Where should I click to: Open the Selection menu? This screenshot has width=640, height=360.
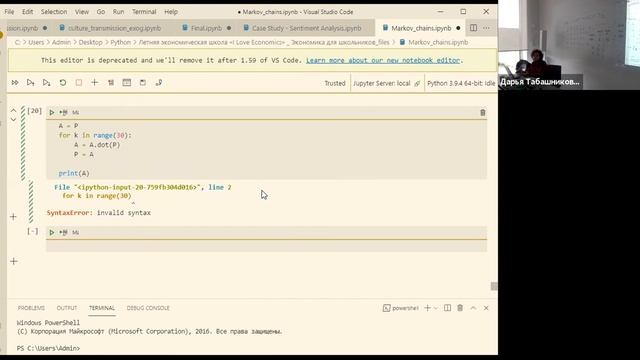click(54, 12)
